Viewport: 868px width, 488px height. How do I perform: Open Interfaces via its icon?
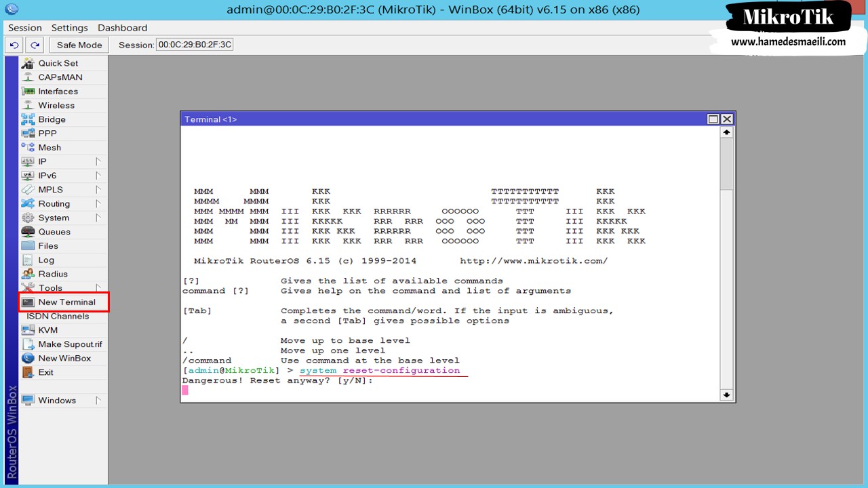[x=28, y=91]
